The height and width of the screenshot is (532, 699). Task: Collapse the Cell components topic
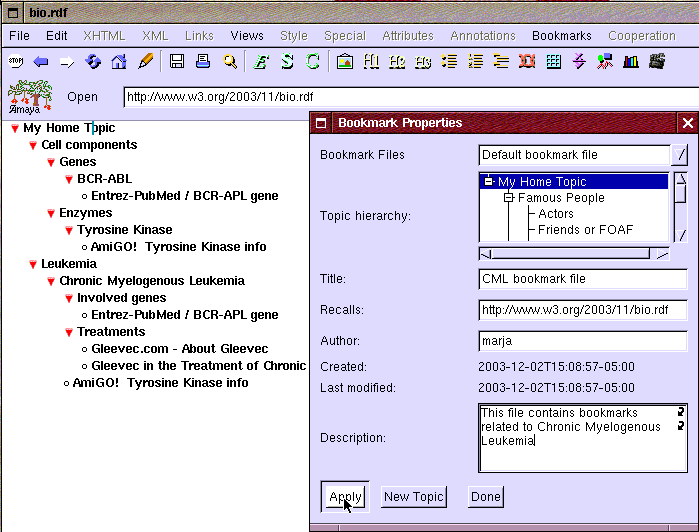pos(33,145)
